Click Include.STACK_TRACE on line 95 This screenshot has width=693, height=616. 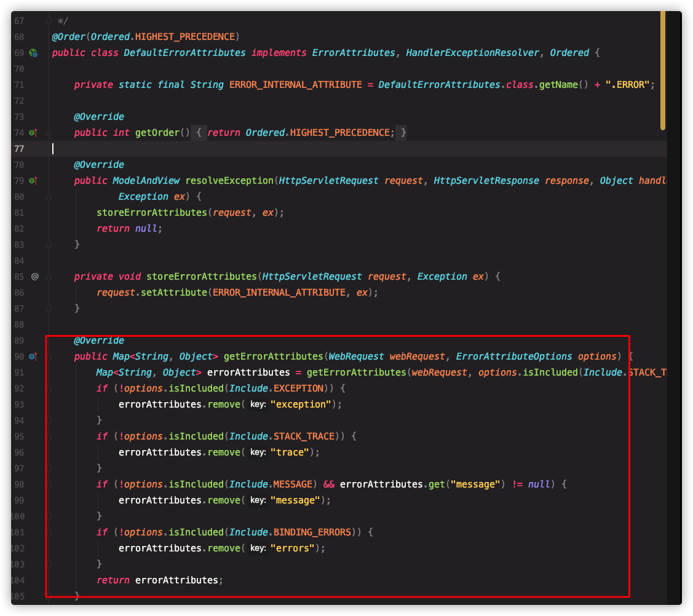pos(282,436)
